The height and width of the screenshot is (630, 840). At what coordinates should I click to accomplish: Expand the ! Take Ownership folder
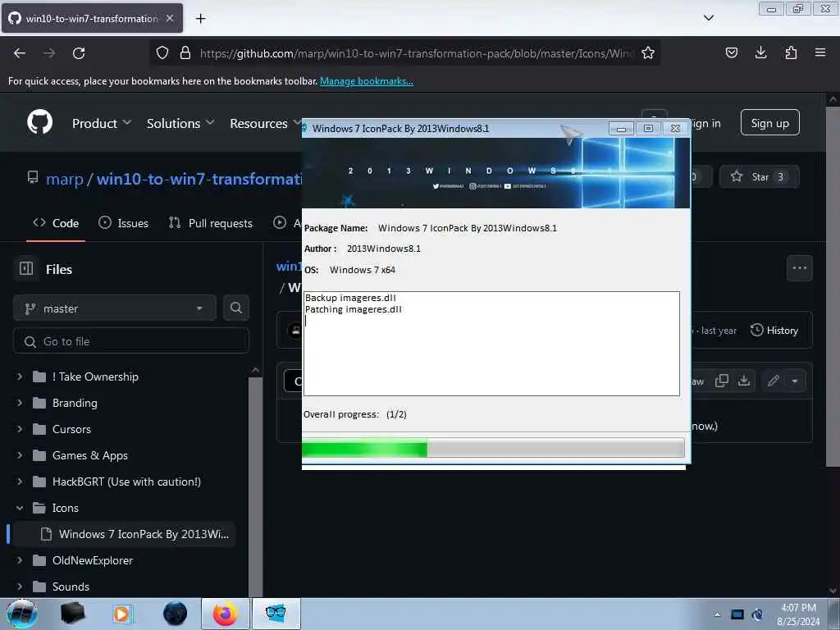[20, 377]
